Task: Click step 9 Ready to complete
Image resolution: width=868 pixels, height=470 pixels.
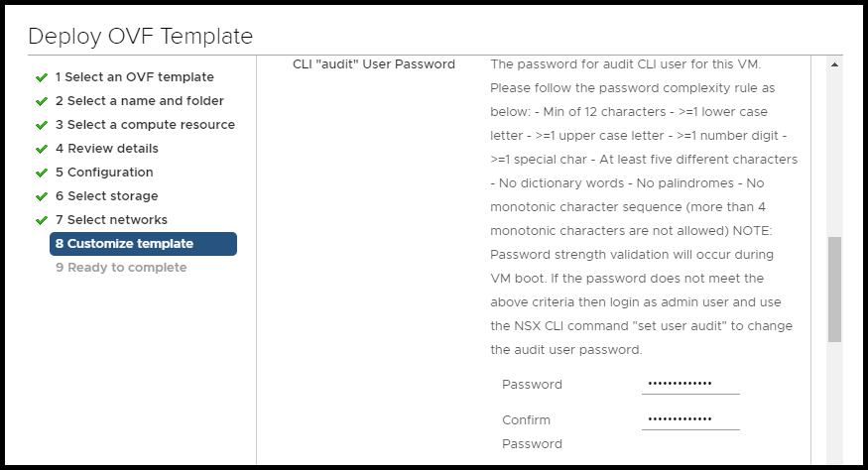Action: 121,268
